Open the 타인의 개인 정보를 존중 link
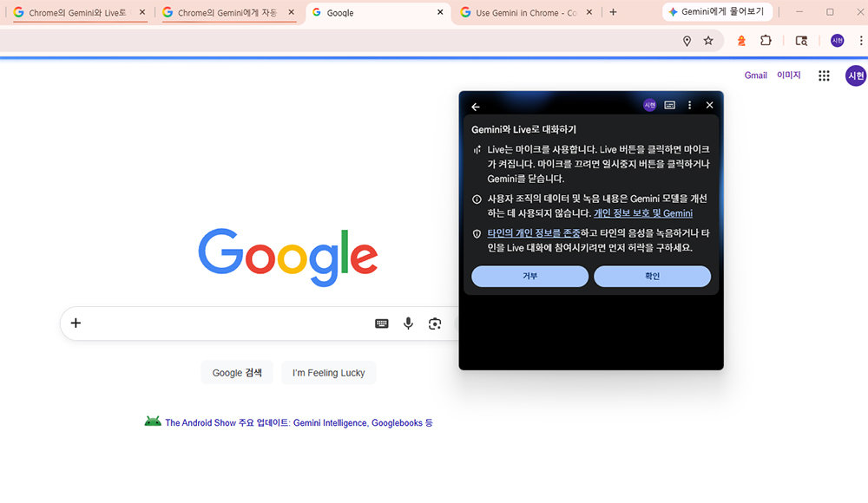This screenshot has width=868, height=503. click(x=534, y=233)
